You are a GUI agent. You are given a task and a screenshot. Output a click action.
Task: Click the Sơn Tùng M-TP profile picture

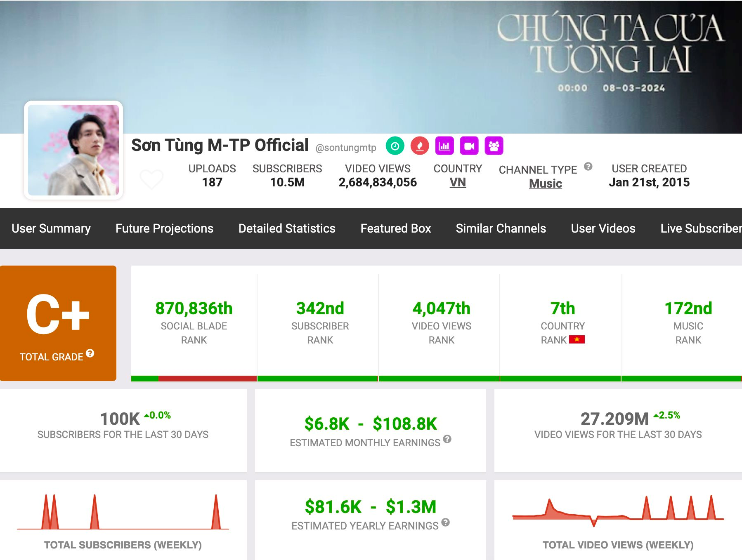73,150
